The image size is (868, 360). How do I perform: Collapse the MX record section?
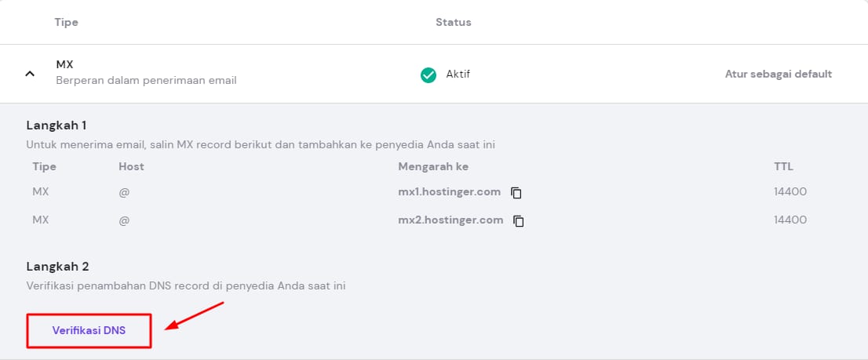pos(31,74)
